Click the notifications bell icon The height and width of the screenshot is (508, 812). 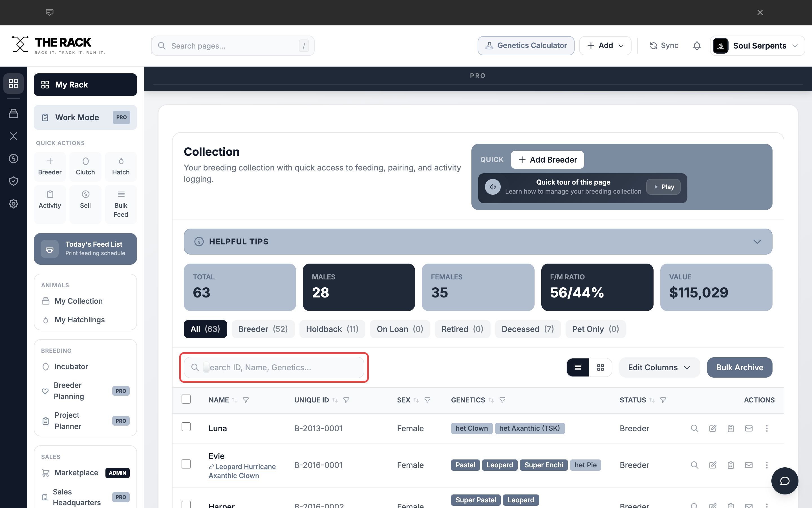click(697, 46)
